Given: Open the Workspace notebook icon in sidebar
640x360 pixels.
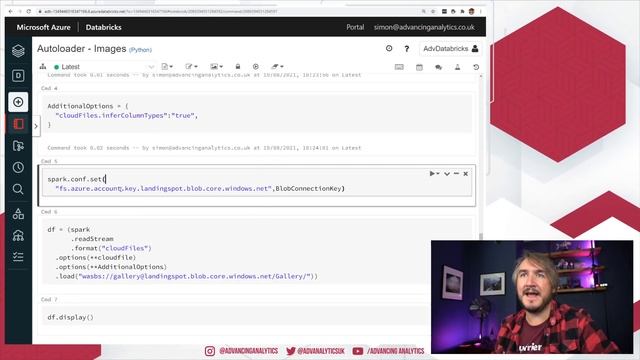Looking at the screenshot, I should pyautogui.click(x=18, y=124).
